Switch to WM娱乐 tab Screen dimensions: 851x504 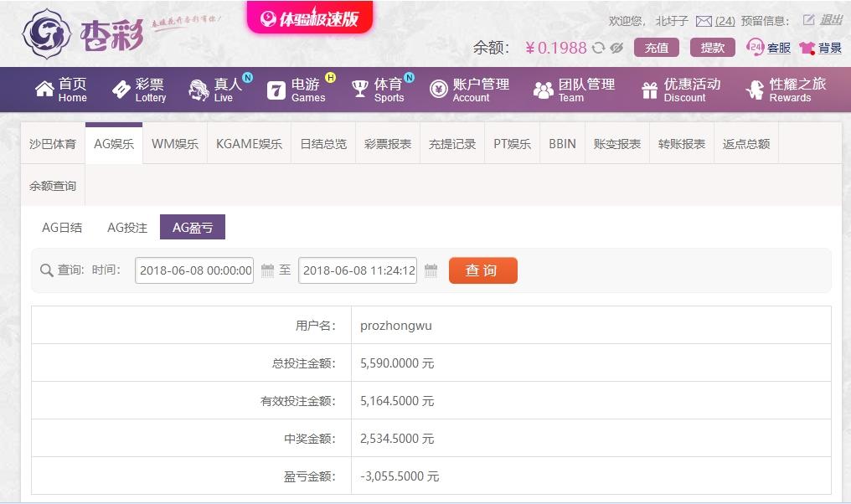coord(175,144)
